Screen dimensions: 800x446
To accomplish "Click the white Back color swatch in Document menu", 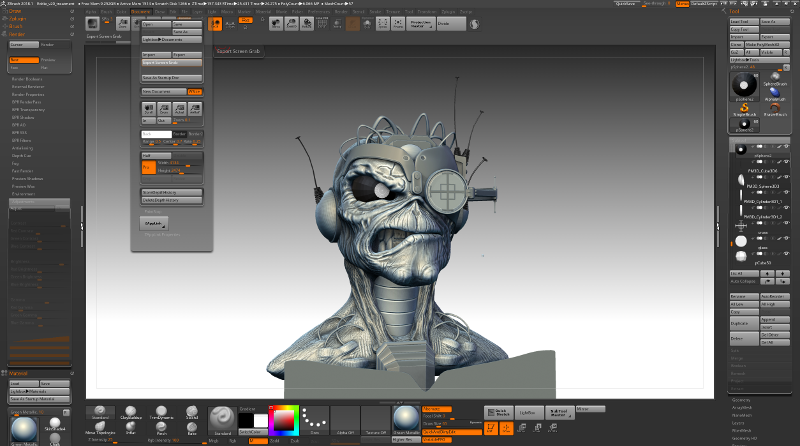I will pyautogui.click(x=156, y=134).
